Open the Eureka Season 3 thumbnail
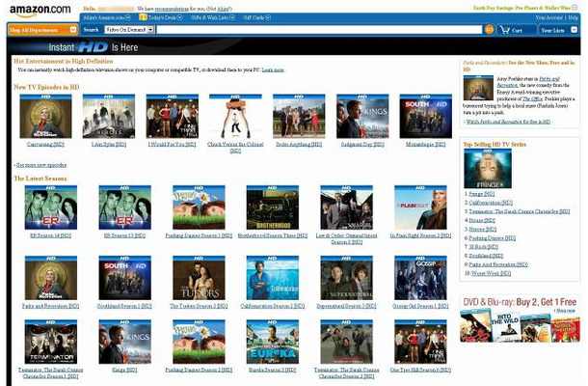This screenshot has height=386, width=588. 273,342
